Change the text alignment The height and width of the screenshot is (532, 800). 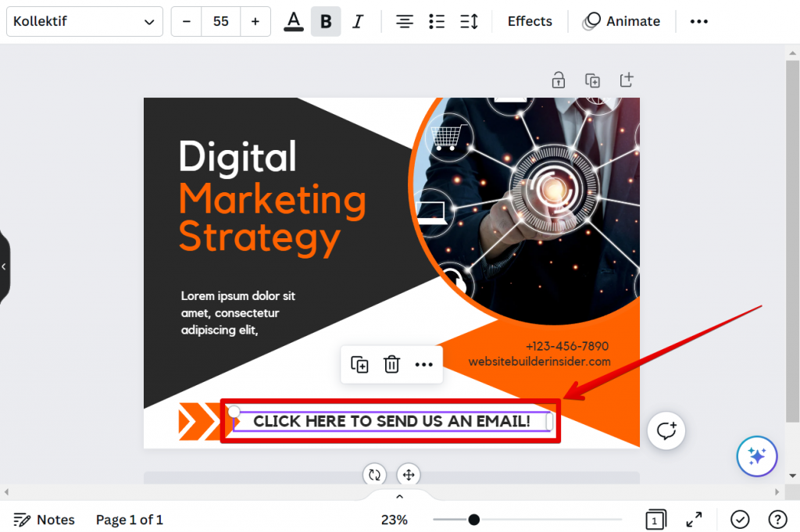click(404, 22)
